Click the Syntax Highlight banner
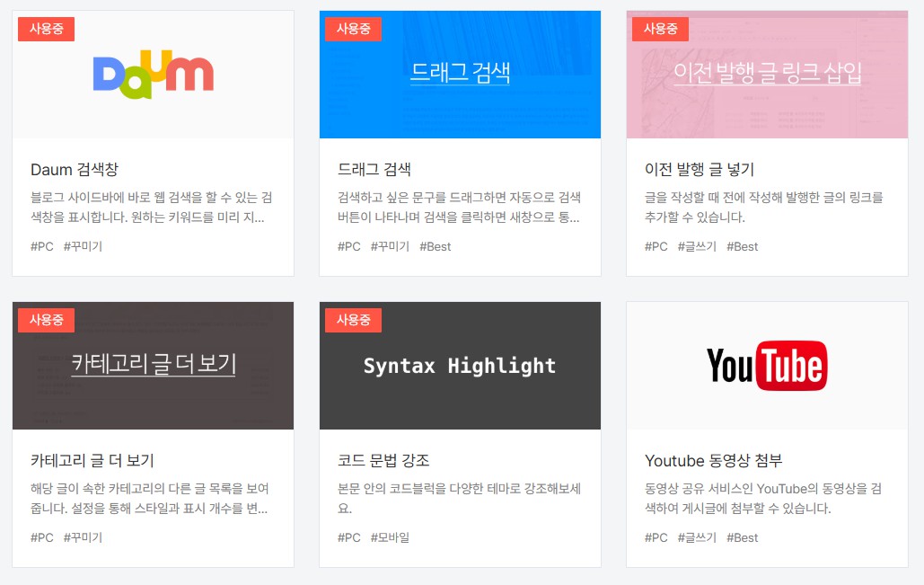Screen dimensions: 924x585 (460, 366)
